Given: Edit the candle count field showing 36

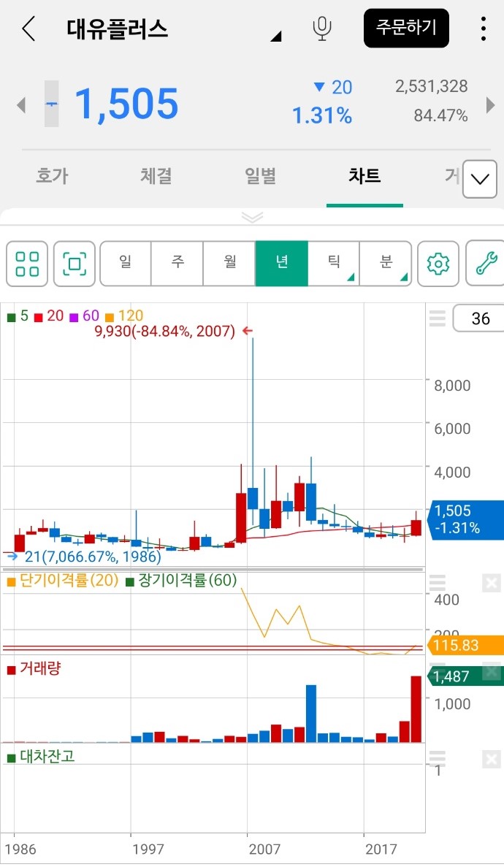Looking at the screenshot, I should pos(479,318).
